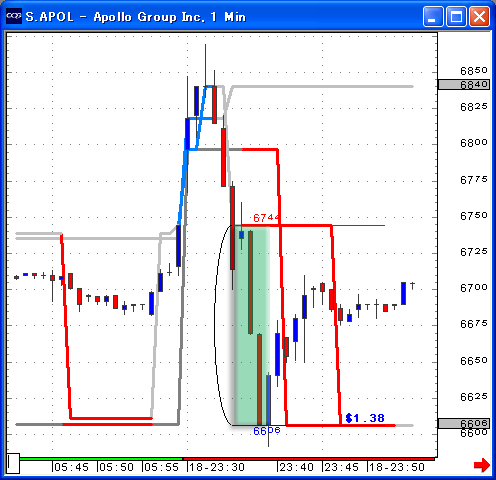The height and width of the screenshot is (480, 496).
Task: Click the 18-23:50 time axis label
Action: [397, 467]
